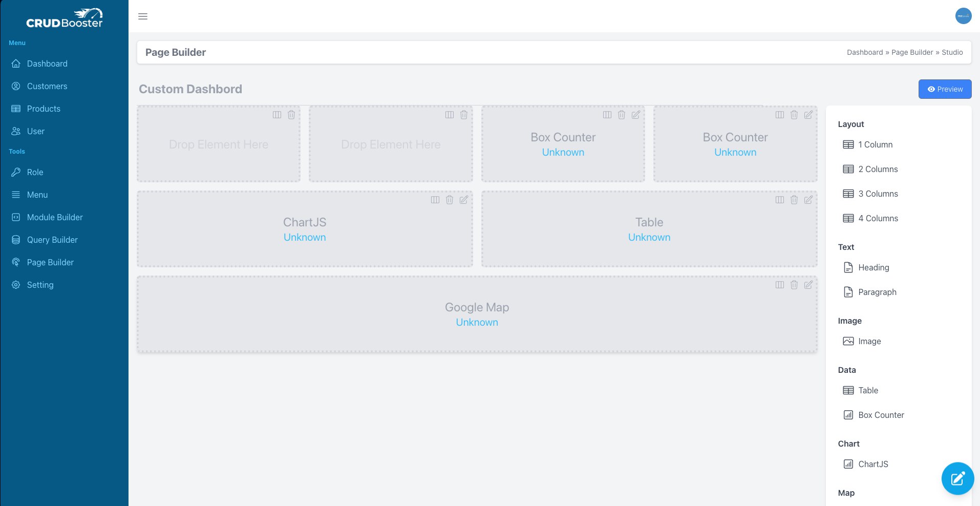Open the user avatar in top right

coord(963,16)
